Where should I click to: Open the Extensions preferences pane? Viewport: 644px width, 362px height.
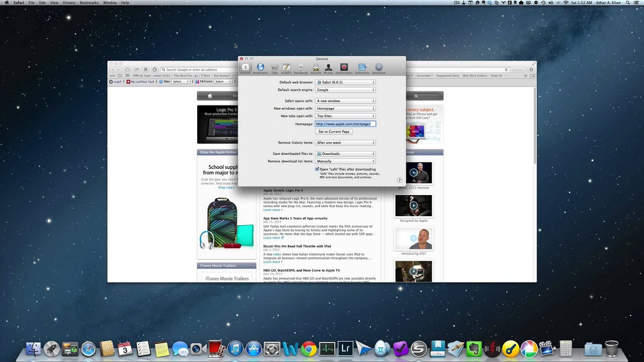362,69
